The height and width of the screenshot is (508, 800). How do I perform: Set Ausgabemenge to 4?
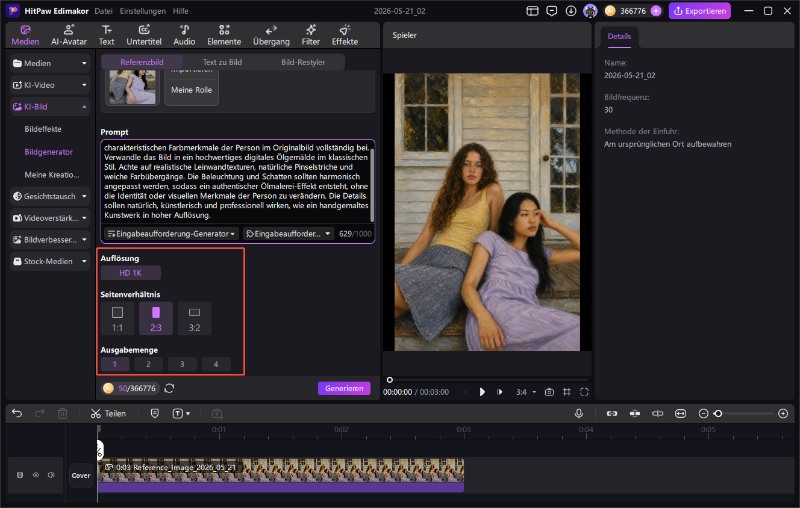pos(216,364)
